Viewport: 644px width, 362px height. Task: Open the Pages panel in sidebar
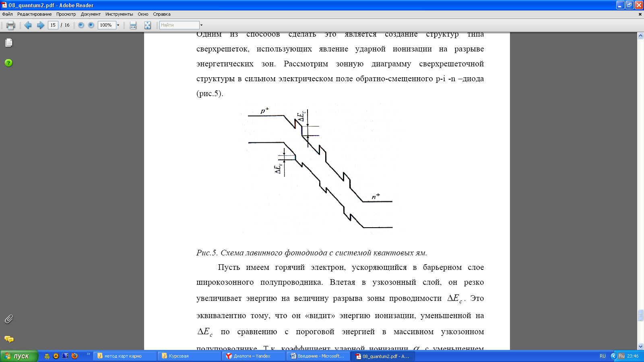pos(9,43)
